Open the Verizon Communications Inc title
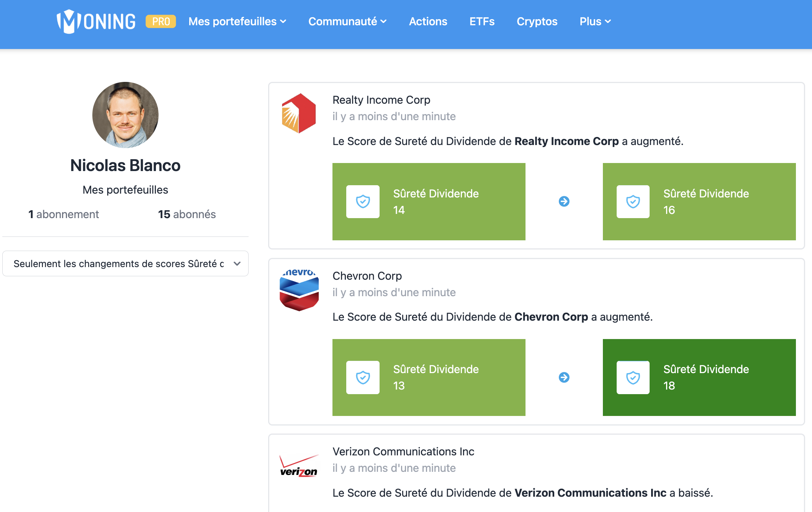The height and width of the screenshot is (512, 812). (403, 452)
